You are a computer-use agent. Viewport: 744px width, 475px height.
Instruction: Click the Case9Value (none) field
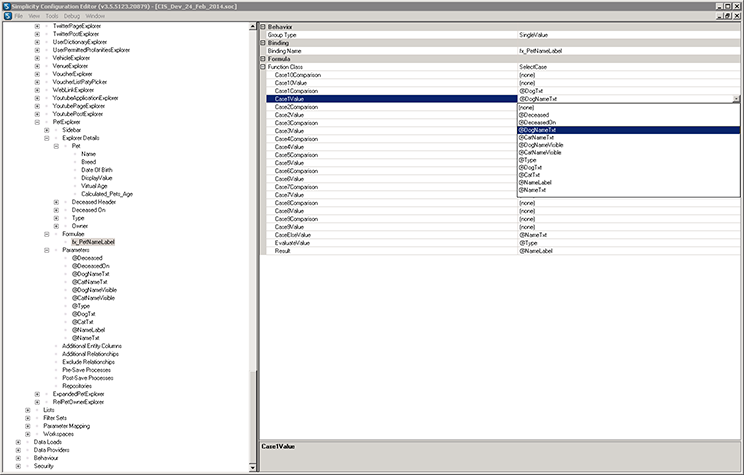629,227
